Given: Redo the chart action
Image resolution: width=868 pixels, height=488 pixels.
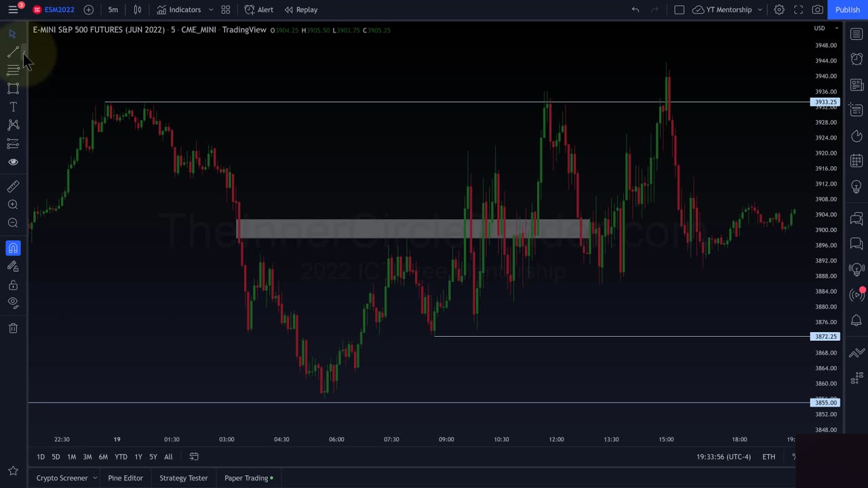Looking at the screenshot, I should click(x=655, y=9).
